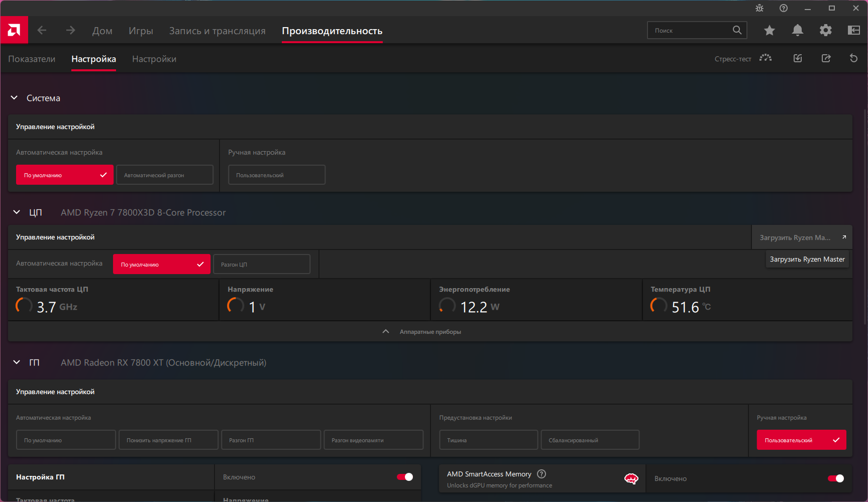Go forward with the right arrow

pyautogui.click(x=70, y=31)
